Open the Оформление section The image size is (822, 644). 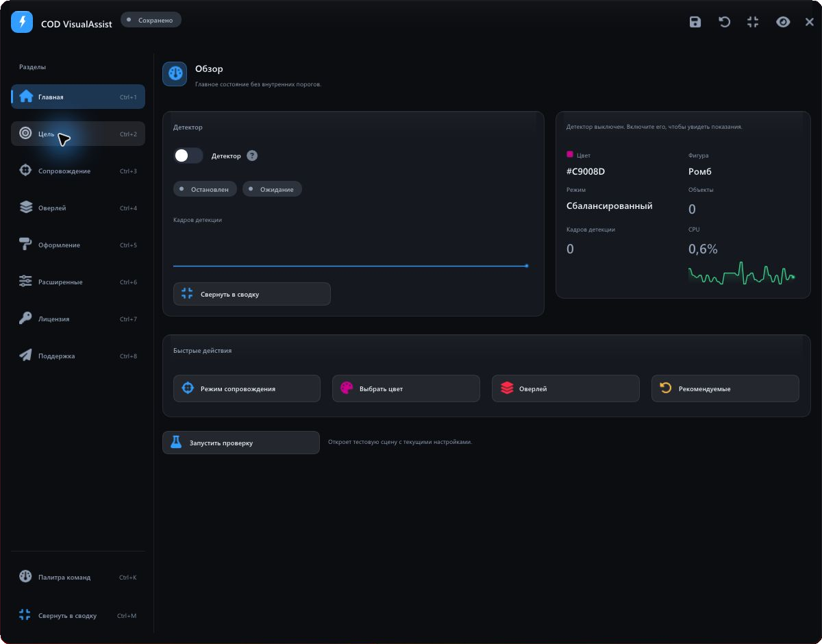(78, 245)
